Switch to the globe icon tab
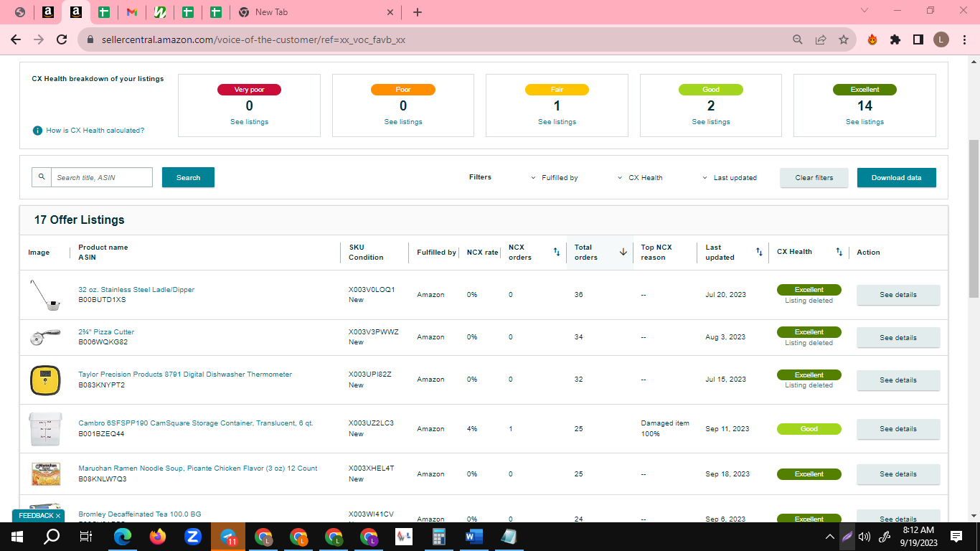 19,12
